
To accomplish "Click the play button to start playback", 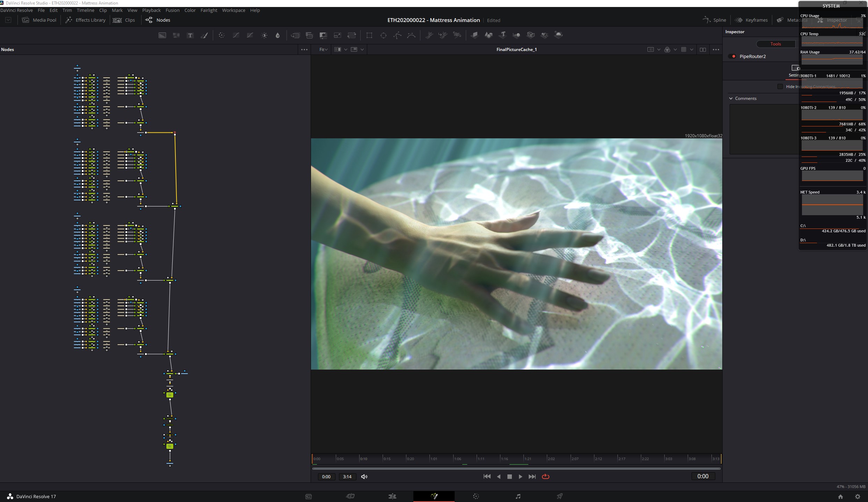I will [x=520, y=476].
